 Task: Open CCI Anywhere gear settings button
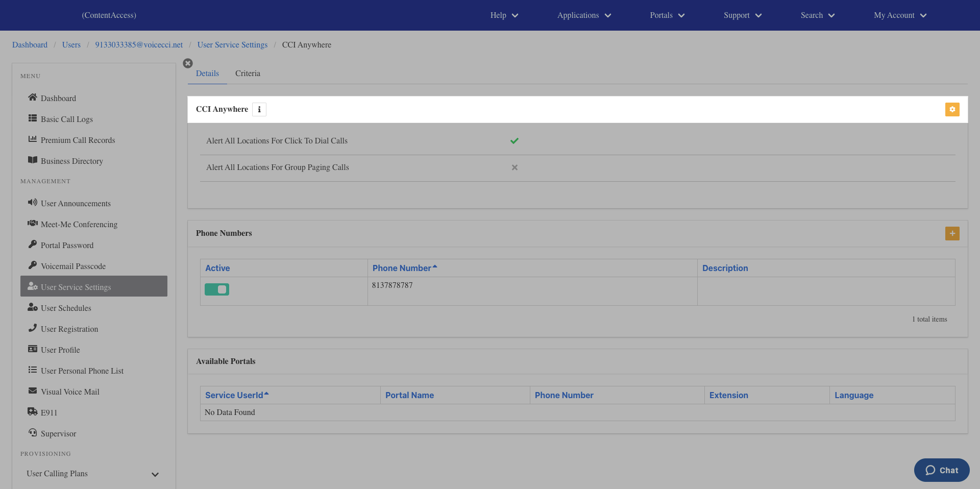tap(952, 109)
